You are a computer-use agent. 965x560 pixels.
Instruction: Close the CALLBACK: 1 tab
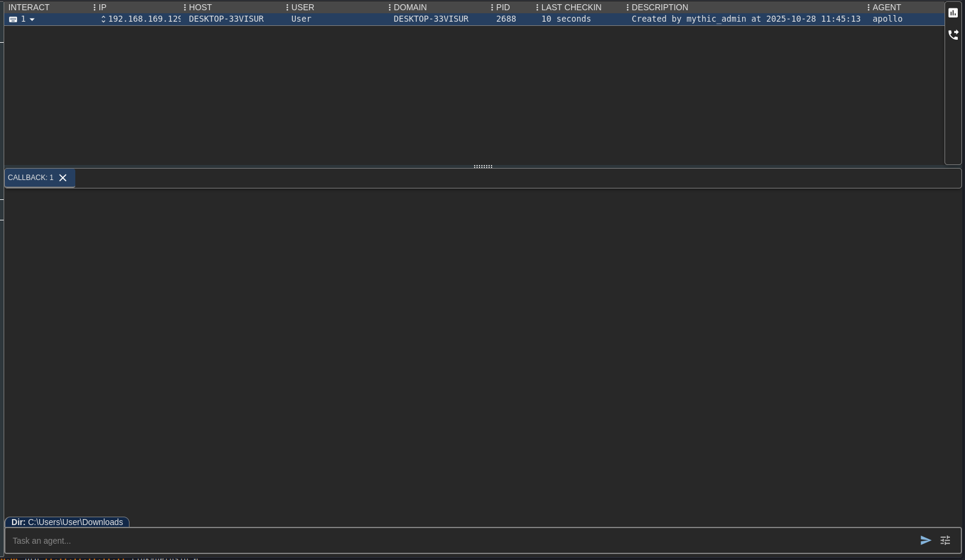pyautogui.click(x=63, y=178)
